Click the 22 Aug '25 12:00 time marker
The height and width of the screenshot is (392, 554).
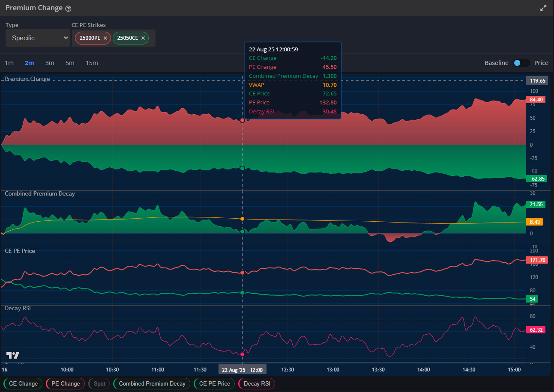242,368
